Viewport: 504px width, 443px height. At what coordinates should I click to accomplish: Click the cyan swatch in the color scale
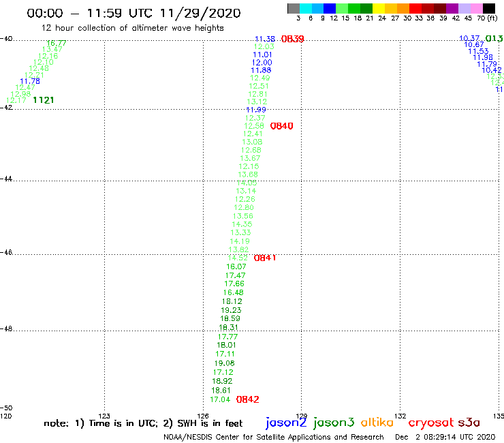pyautogui.click(x=306, y=8)
